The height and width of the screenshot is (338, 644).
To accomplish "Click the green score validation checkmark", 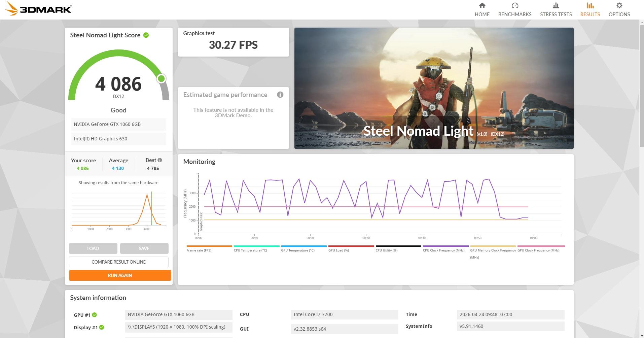I will pos(146,35).
